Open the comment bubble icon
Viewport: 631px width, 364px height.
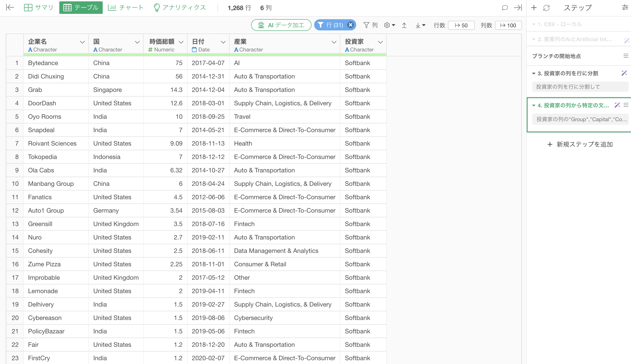[x=505, y=8]
